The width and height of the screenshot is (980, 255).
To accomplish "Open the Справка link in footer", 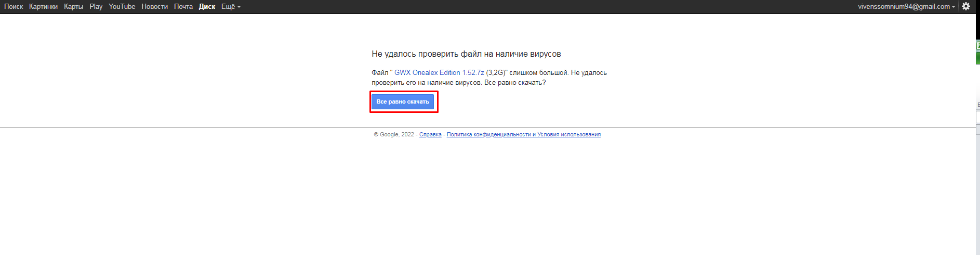I will [x=430, y=134].
